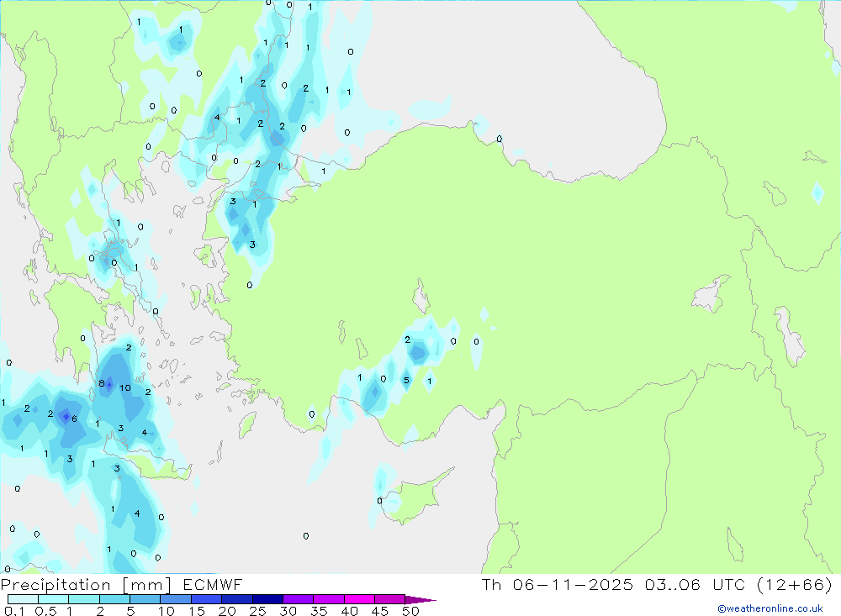Select the 40–45 mm magenta legend swatch
The height and width of the screenshot is (616, 841).
pyautogui.click(x=359, y=599)
